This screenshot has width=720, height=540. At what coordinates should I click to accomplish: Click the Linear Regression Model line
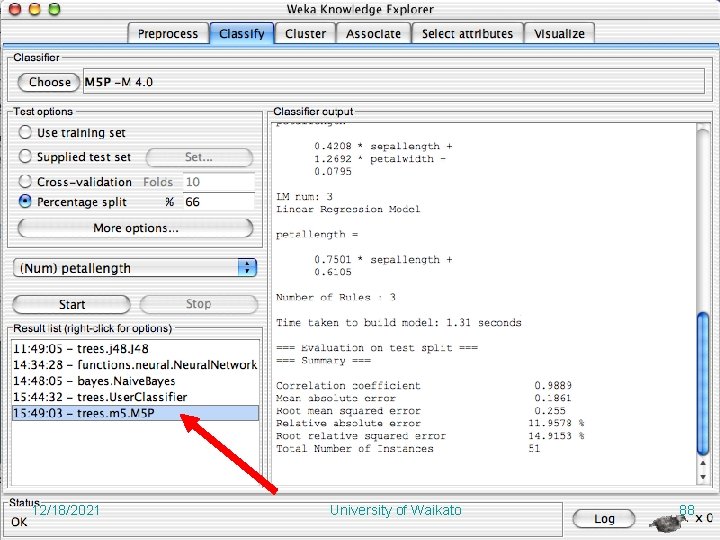point(348,209)
